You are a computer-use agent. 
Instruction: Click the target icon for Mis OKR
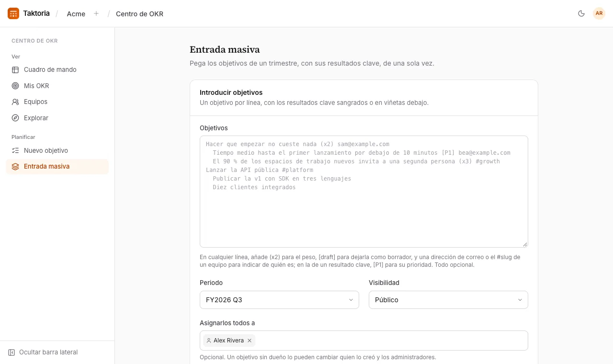click(x=15, y=86)
